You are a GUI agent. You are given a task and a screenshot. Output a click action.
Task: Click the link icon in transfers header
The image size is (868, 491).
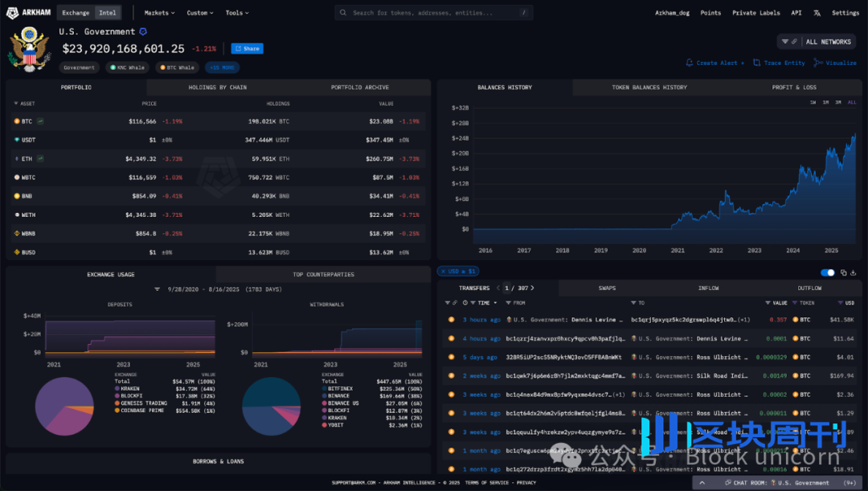coord(454,303)
